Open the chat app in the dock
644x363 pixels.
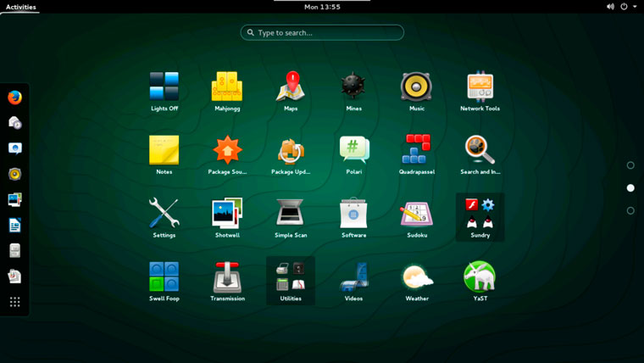(x=14, y=148)
